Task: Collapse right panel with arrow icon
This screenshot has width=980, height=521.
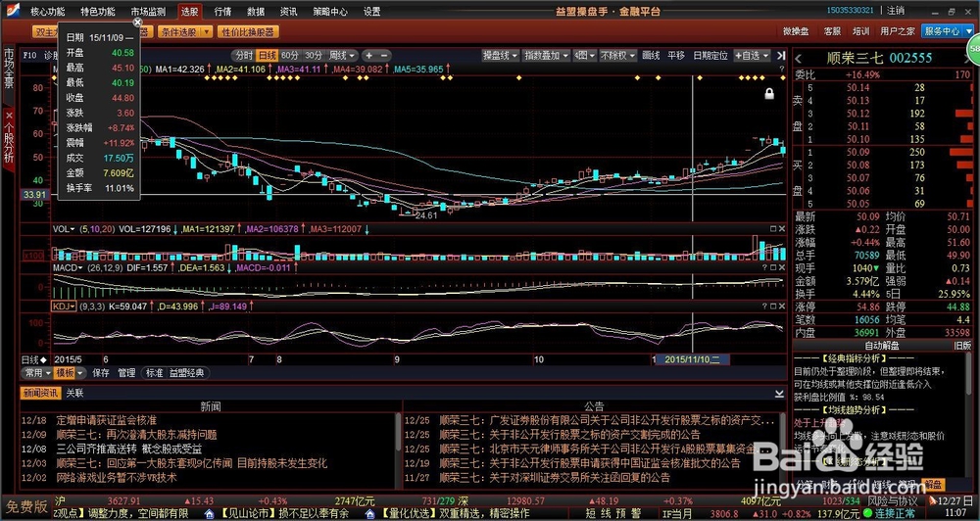Action: click(781, 55)
